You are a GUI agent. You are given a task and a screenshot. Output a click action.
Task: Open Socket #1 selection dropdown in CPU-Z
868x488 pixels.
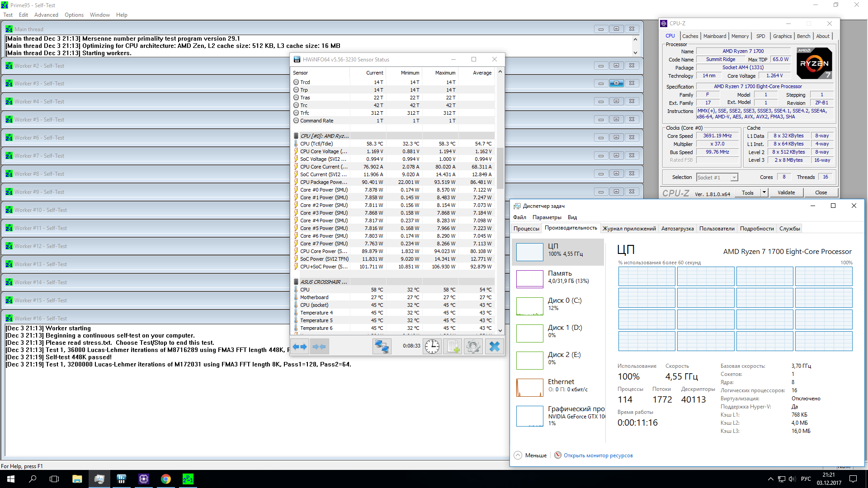[717, 178]
